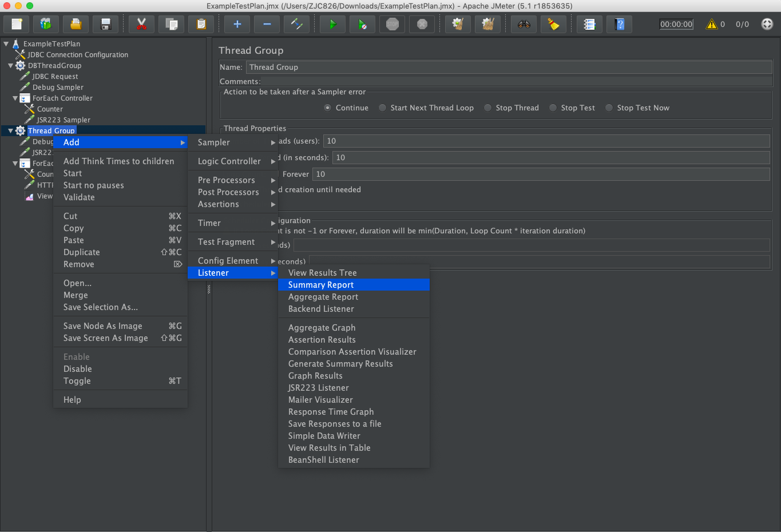Choose Validate in the context menu
This screenshot has height=532, width=781.
[x=120, y=197]
